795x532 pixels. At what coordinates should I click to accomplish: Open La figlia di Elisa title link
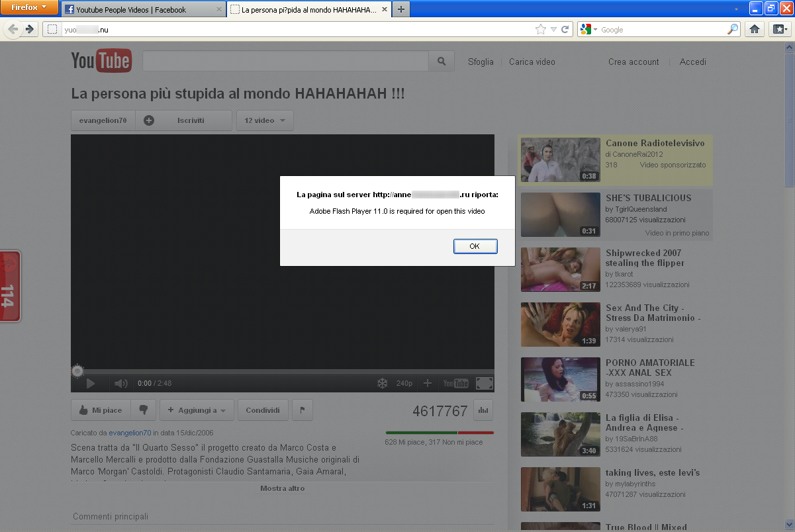coord(644,423)
